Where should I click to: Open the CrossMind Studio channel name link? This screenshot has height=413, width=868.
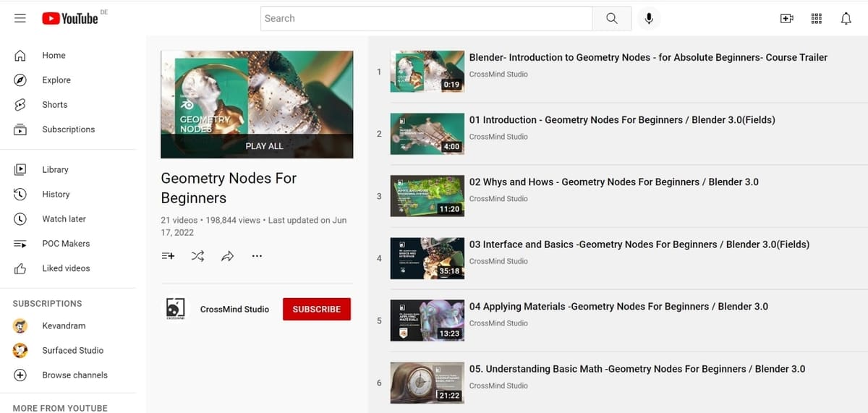pos(234,310)
